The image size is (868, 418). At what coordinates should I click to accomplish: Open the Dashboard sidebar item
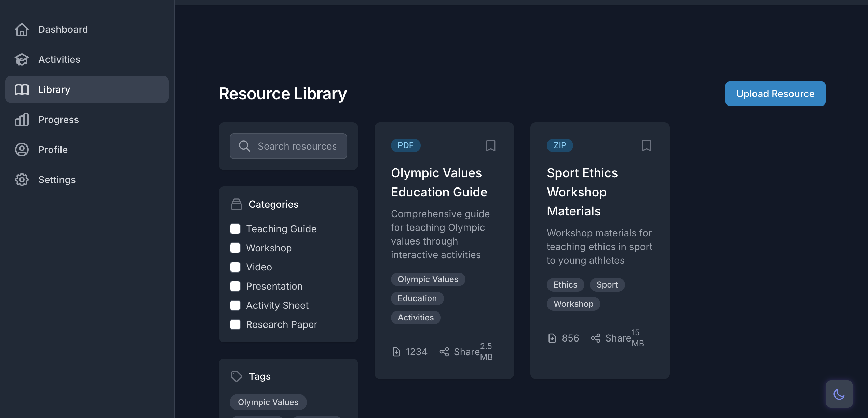pyautogui.click(x=63, y=29)
